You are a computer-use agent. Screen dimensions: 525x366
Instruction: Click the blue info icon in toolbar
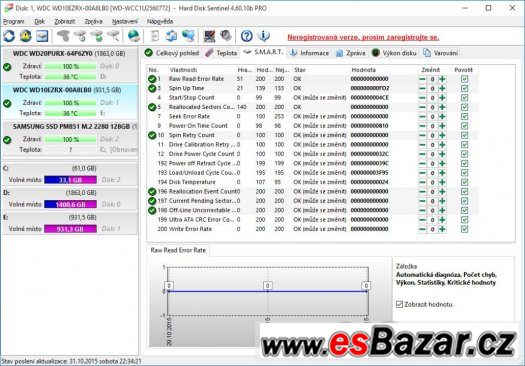click(264, 36)
